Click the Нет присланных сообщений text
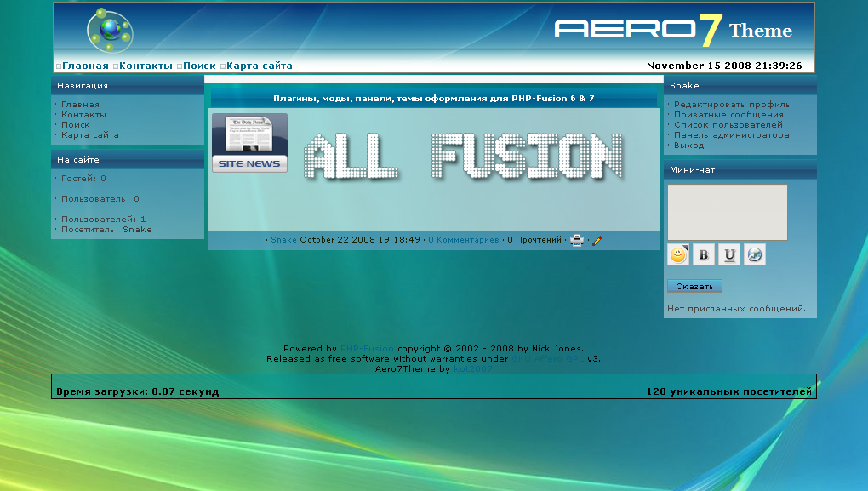868x491 pixels. tap(736, 308)
